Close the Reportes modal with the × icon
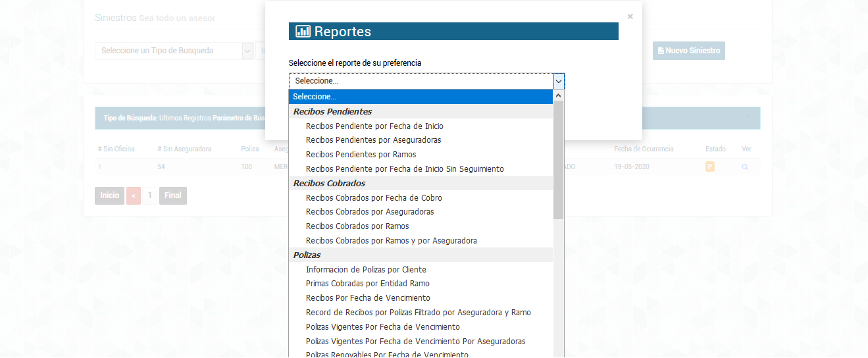The height and width of the screenshot is (358, 868). coord(630,16)
